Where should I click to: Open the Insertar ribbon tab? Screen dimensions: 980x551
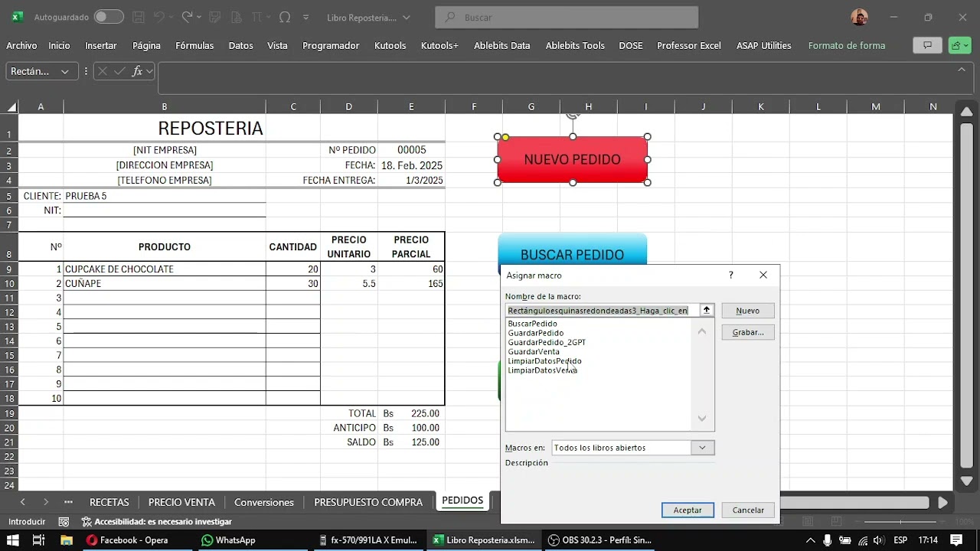(x=101, y=45)
